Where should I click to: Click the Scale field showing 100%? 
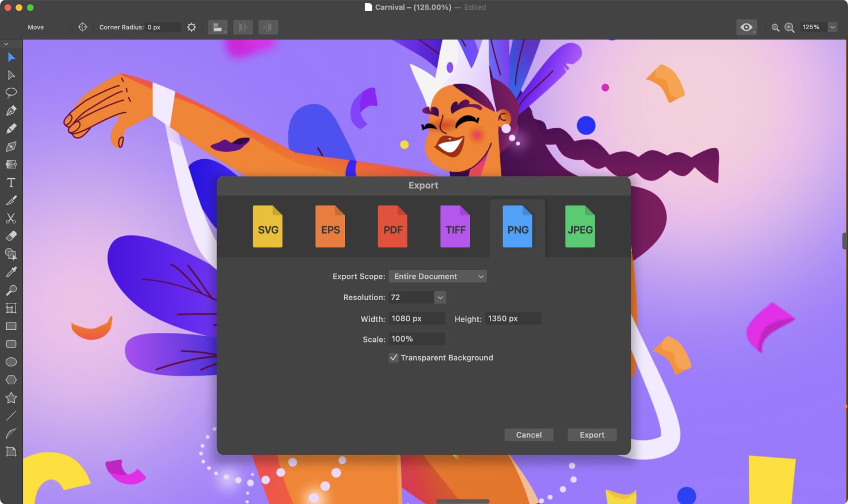point(417,339)
